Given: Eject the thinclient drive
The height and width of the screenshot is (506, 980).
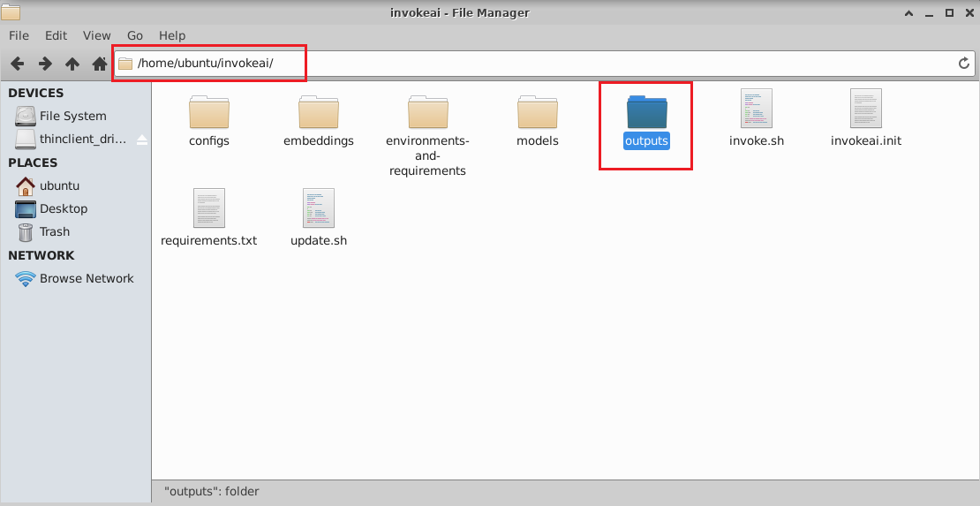Looking at the screenshot, I should (142, 140).
